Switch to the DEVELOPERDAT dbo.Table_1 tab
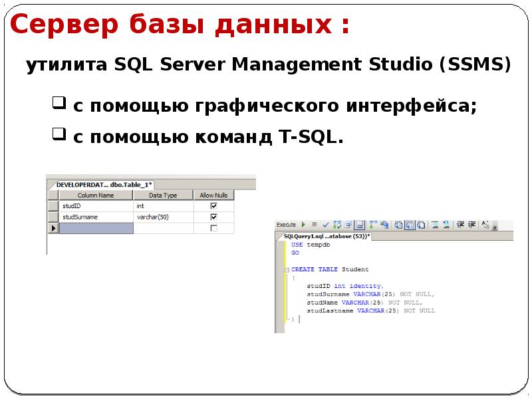 coord(104,184)
